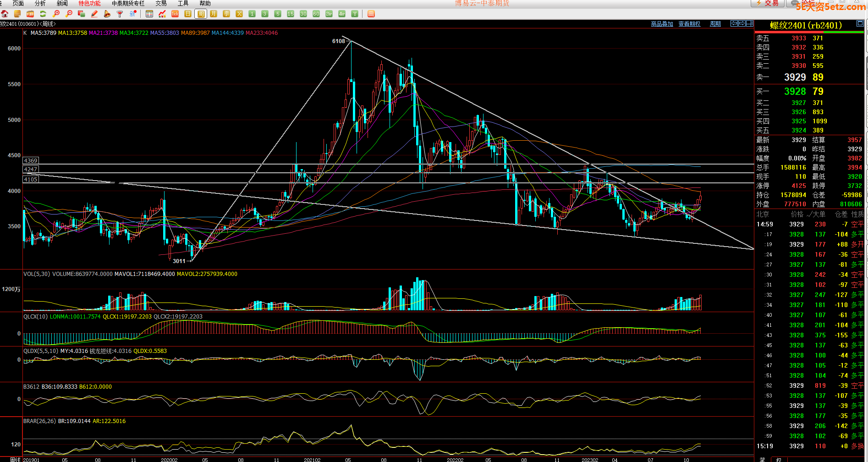Switch to 1-minute chart period
Screen dimensions: 868x462
252,14
